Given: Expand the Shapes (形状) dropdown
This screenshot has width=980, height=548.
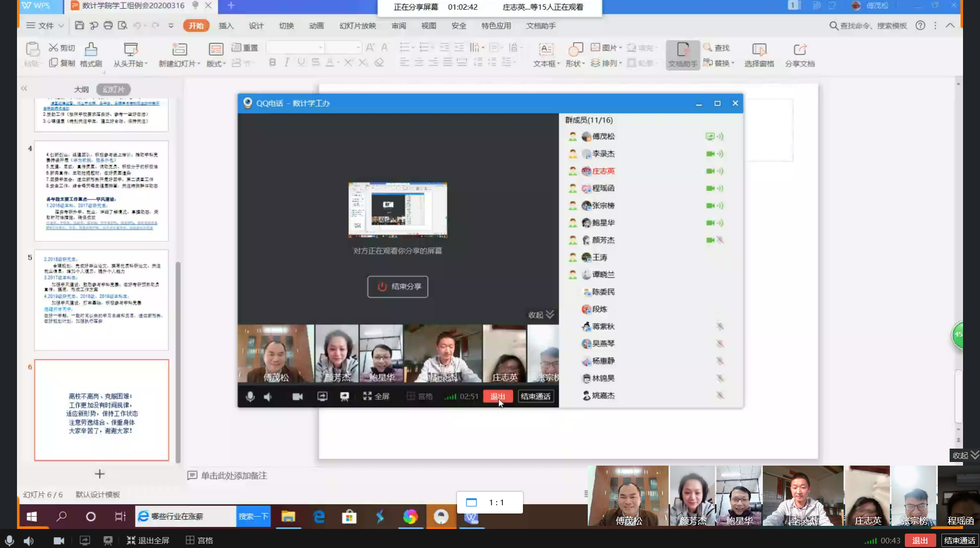Looking at the screenshot, I should (x=575, y=63).
